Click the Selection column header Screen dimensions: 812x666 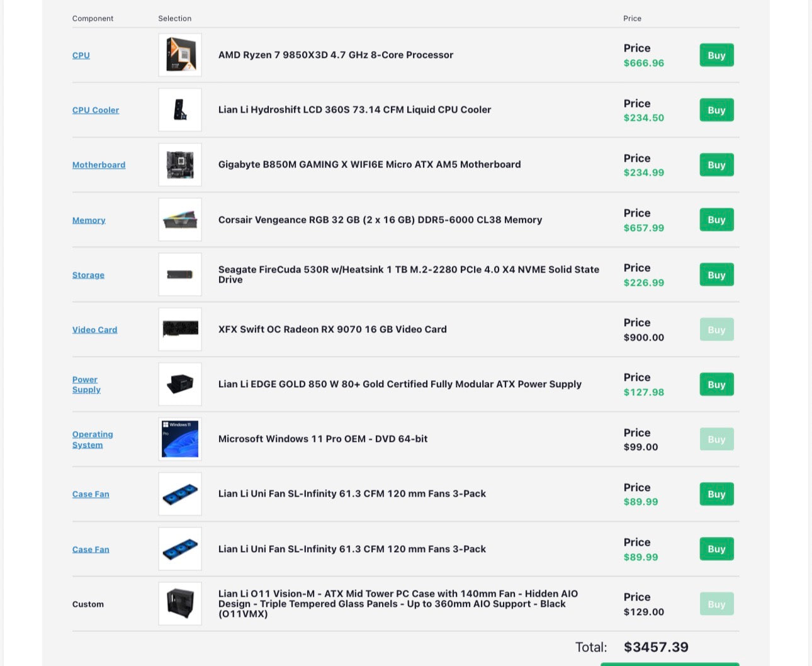click(174, 18)
